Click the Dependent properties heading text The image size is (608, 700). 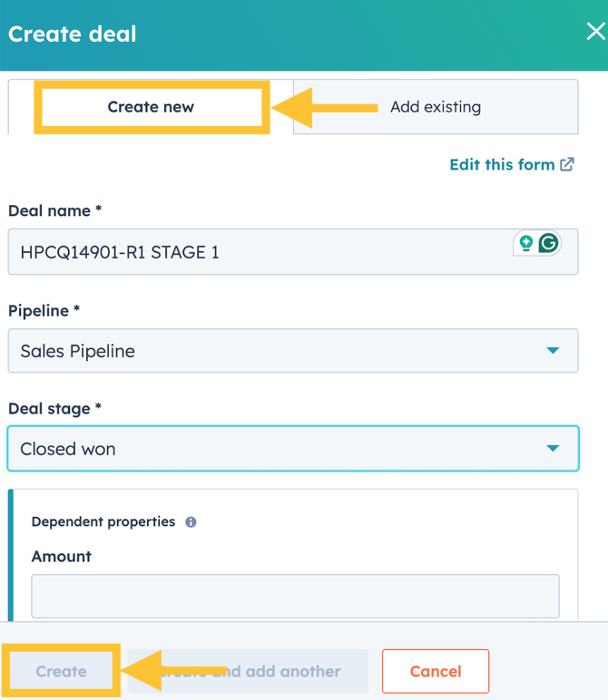103,522
